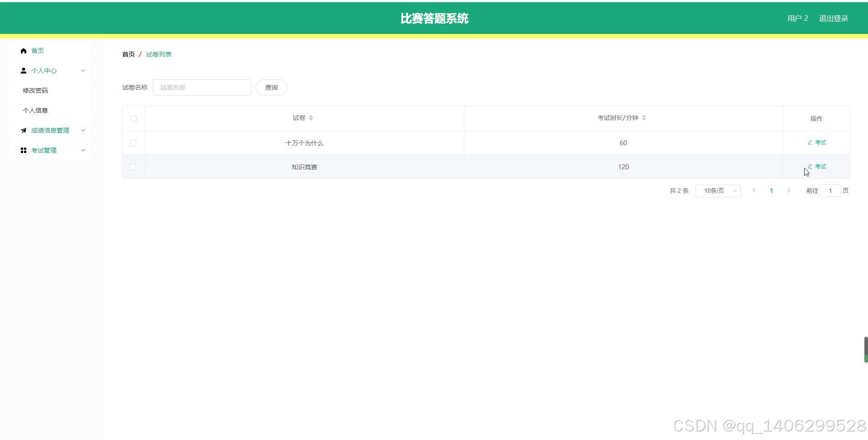Toggle the select-all checkbox in table header
The image size is (868, 440).
pos(134,118)
